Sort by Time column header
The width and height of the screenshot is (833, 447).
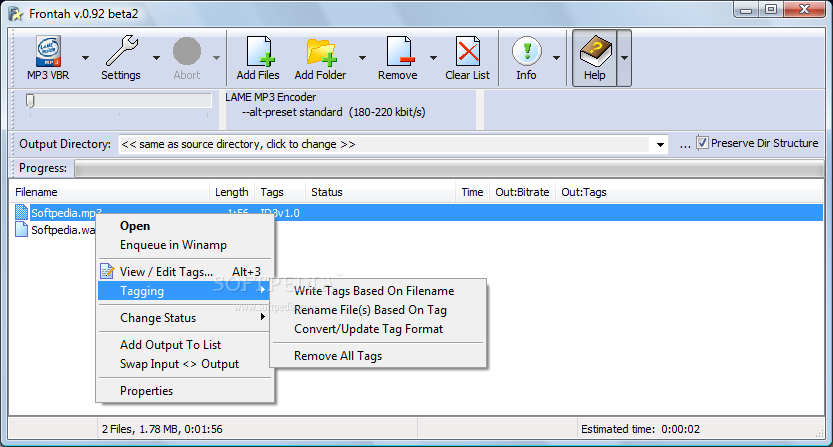pyautogui.click(x=472, y=192)
